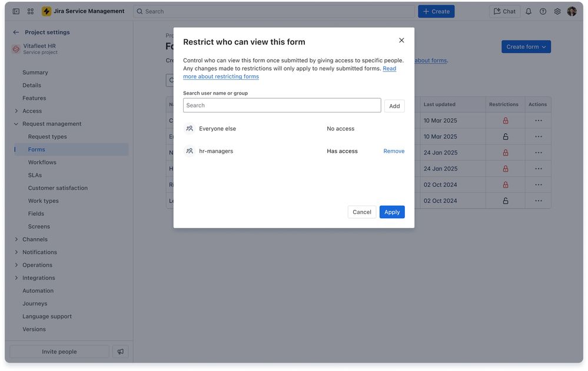Viewport: 588px width, 371px height.
Task: Open the Summary settings page
Action: coord(35,72)
